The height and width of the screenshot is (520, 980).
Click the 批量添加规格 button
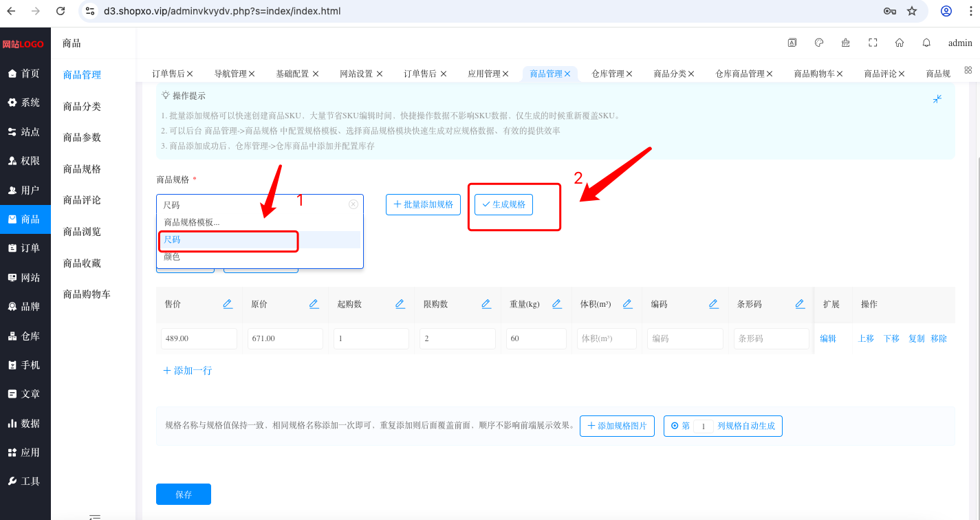pos(423,204)
